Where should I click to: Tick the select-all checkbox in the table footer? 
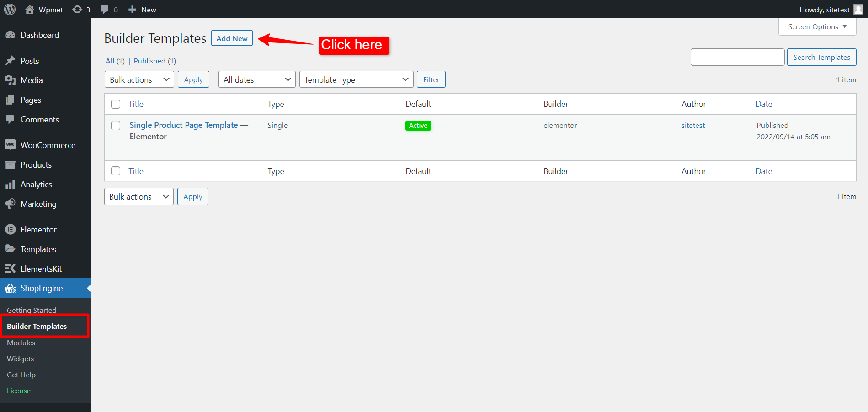coord(116,171)
